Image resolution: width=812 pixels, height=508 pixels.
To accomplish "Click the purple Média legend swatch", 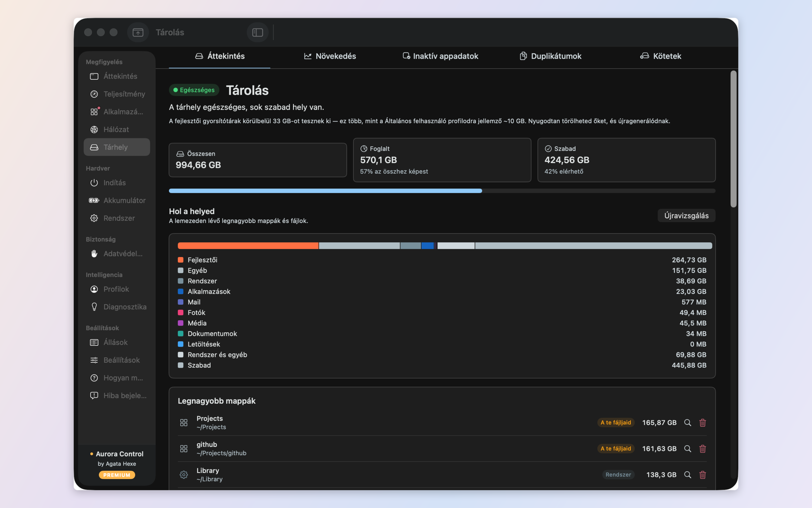I will [x=180, y=323].
